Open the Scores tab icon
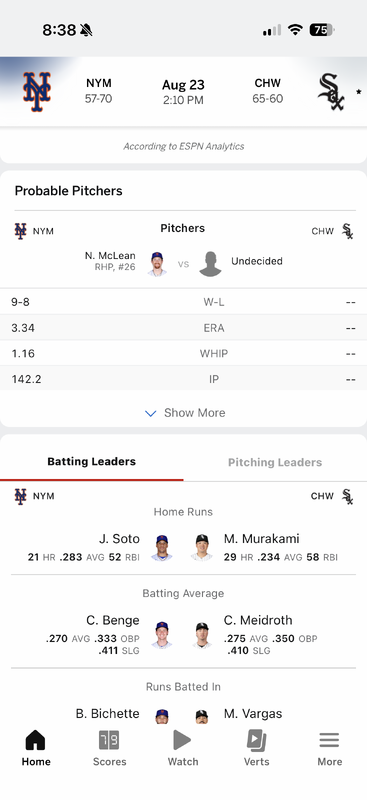Viewport: 367px width, 800px height. (x=109, y=740)
